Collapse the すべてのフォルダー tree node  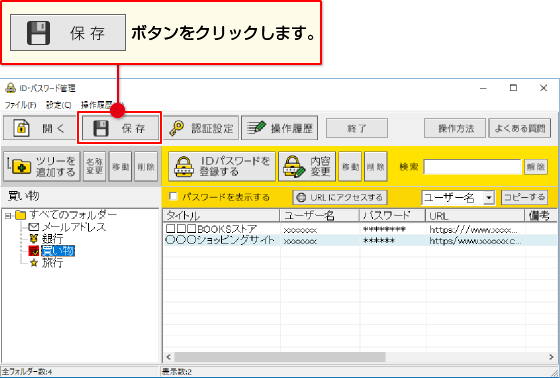click(x=8, y=215)
